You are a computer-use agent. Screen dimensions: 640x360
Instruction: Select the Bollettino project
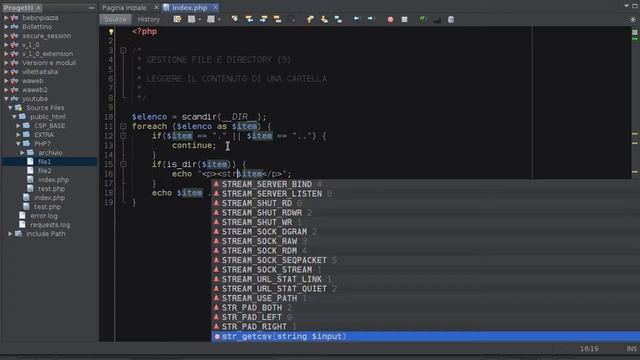tap(37, 27)
